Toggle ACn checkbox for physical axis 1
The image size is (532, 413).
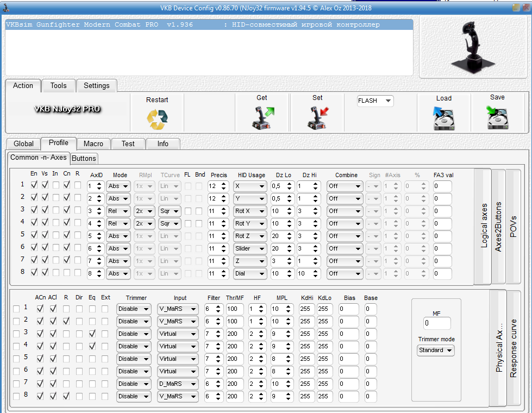click(x=40, y=309)
